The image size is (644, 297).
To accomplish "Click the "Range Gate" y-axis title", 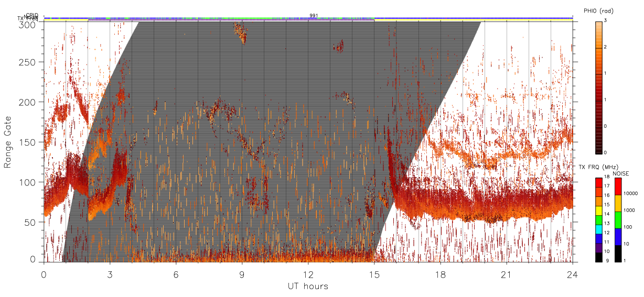I will pos(8,142).
